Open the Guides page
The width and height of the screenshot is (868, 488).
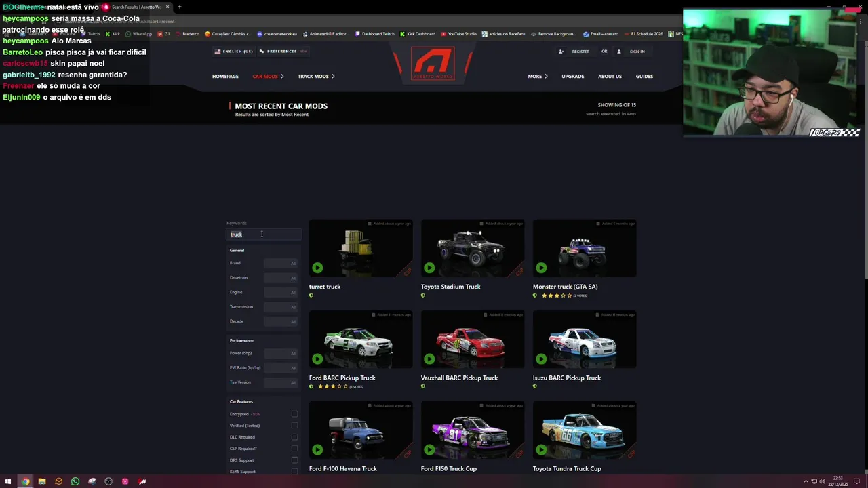click(x=644, y=77)
